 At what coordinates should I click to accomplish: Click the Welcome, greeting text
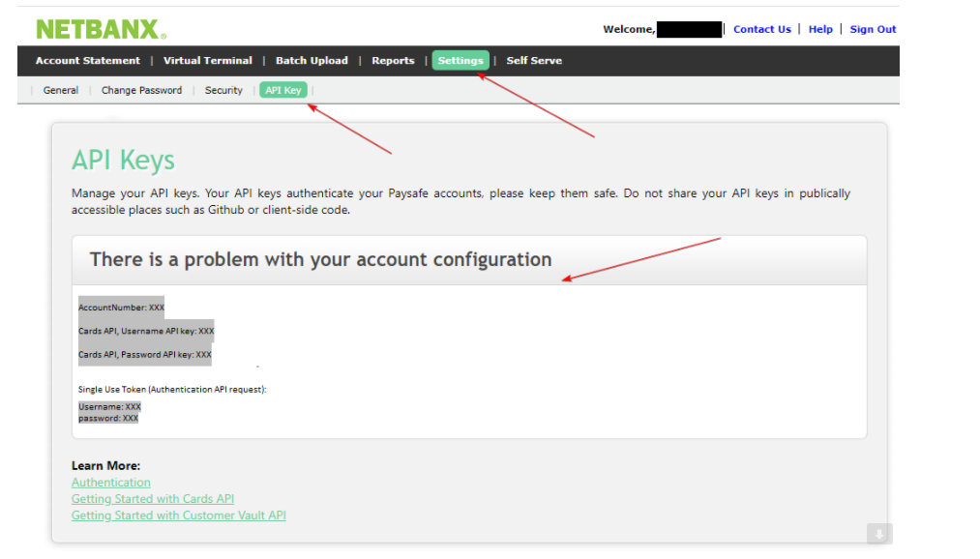629,29
